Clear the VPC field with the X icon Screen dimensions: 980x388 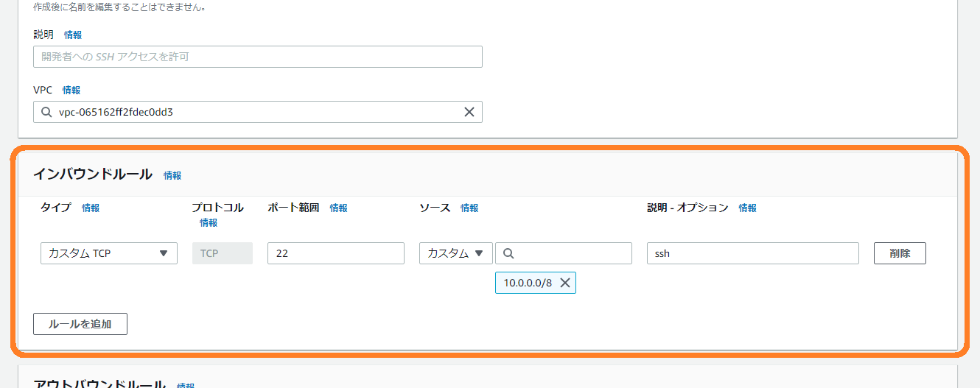pyautogui.click(x=469, y=112)
